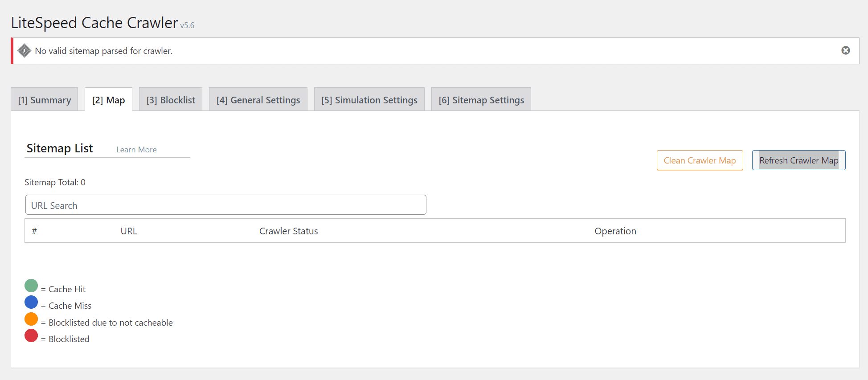868x380 pixels.
Task: Click the blue Cache Miss dot
Action: click(x=31, y=302)
